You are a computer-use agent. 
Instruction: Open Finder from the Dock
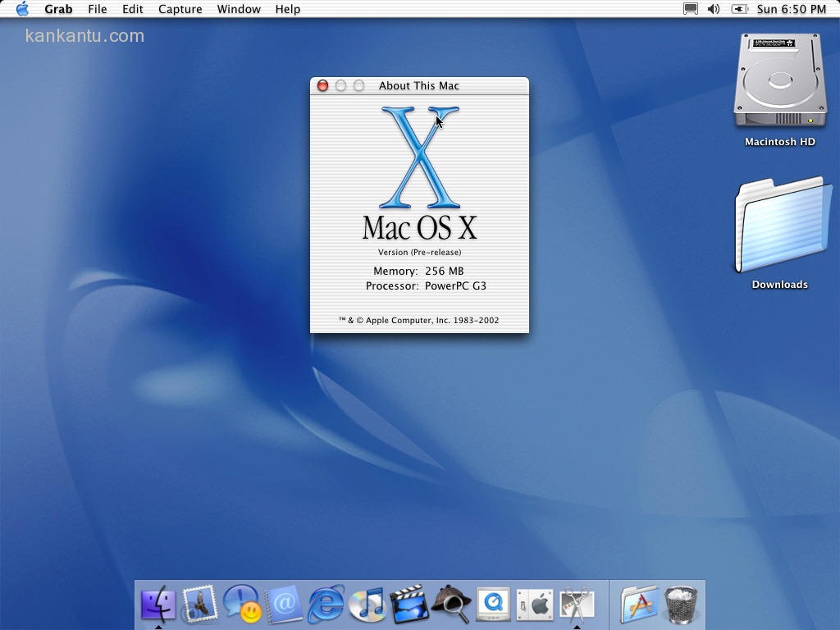157,605
